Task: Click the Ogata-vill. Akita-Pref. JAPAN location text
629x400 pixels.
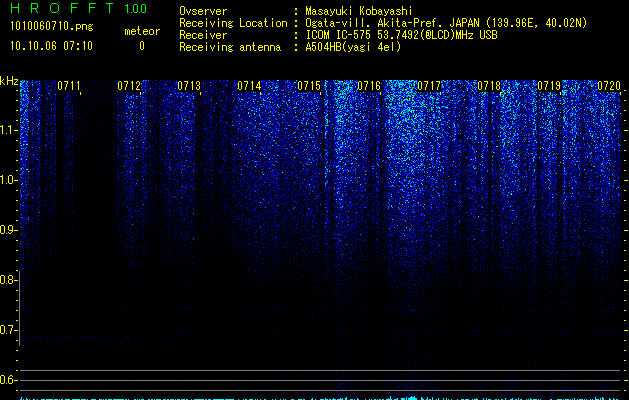Action: pos(446,23)
